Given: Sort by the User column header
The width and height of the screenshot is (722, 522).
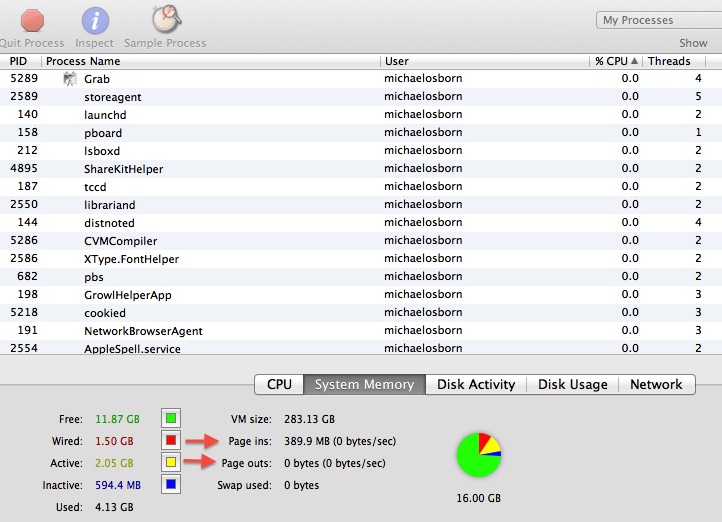Looking at the screenshot, I should [485, 61].
